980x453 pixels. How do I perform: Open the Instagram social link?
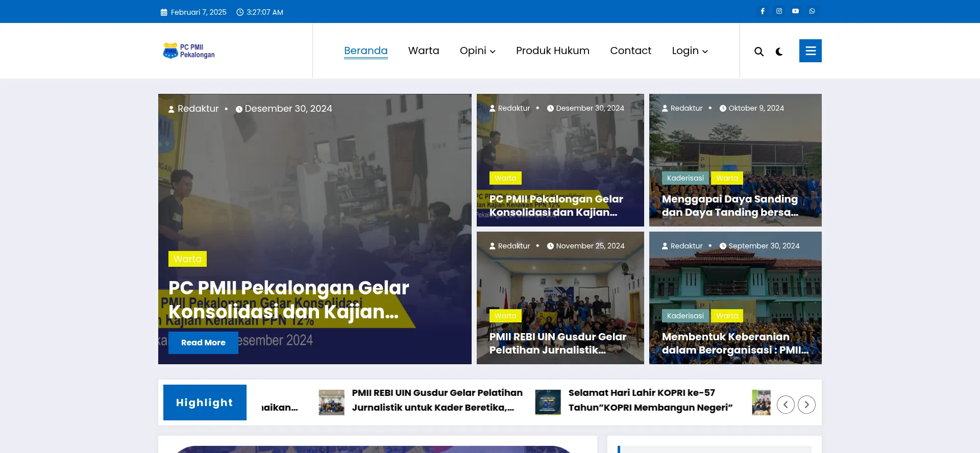point(779,11)
